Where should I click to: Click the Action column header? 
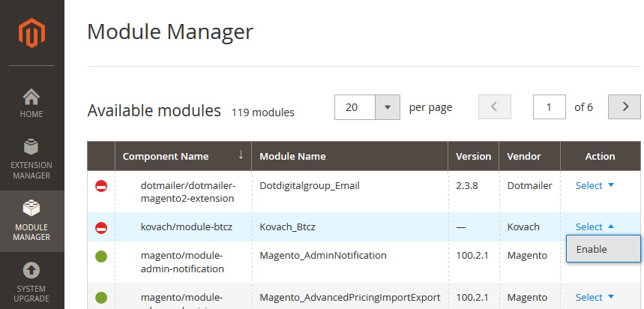[x=600, y=157]
